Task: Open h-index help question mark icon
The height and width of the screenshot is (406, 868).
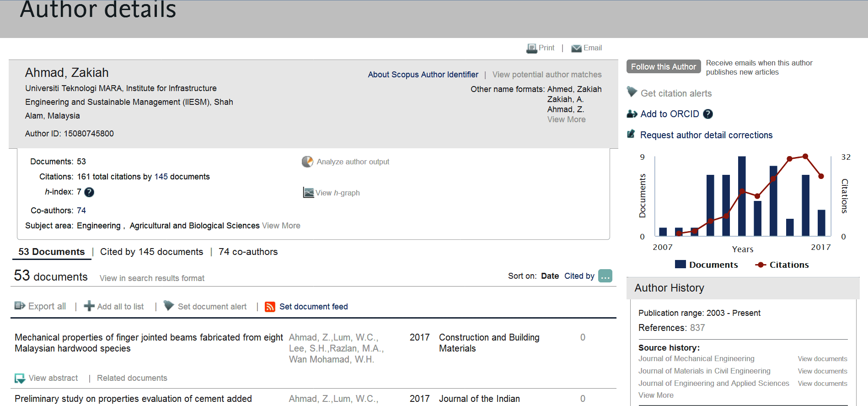Action: point(90,192)
